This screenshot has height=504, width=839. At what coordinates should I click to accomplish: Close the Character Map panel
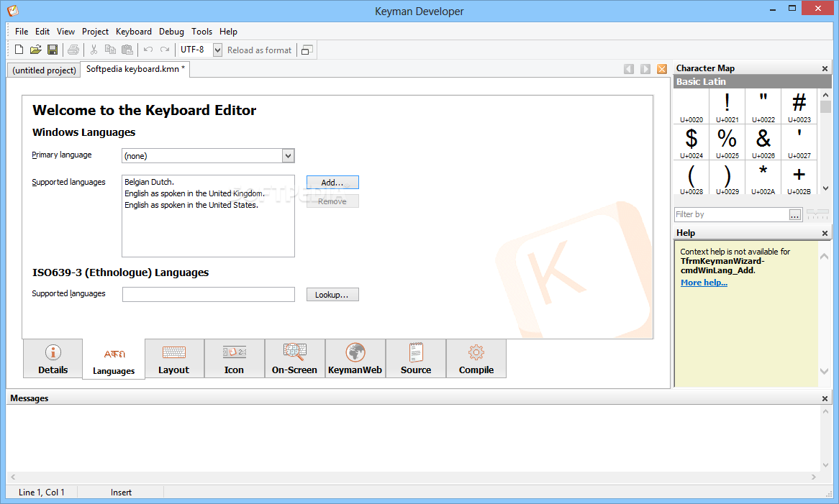click(x=825, y=68)
